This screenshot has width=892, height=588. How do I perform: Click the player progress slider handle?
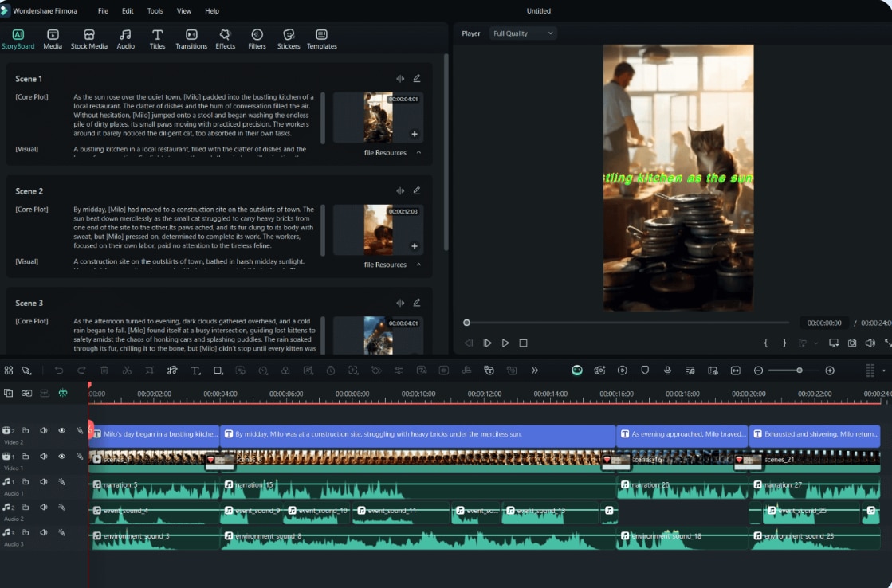[x=466, y=323]
